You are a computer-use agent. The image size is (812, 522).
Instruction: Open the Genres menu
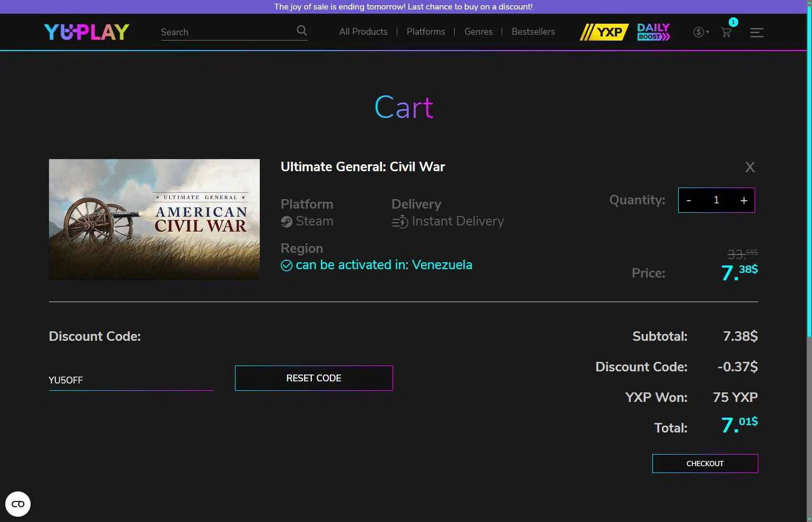click(x=478, y=32)
